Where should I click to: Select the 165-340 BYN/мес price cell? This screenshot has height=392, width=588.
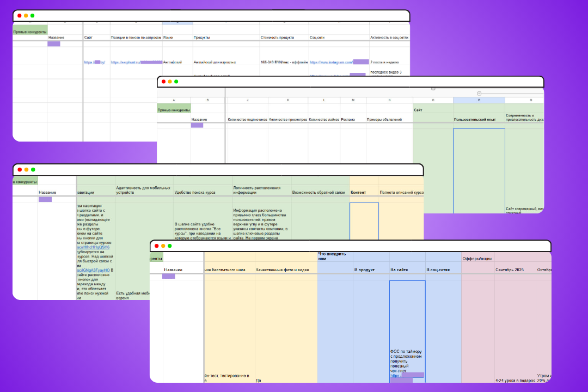(x=284, y=62)
